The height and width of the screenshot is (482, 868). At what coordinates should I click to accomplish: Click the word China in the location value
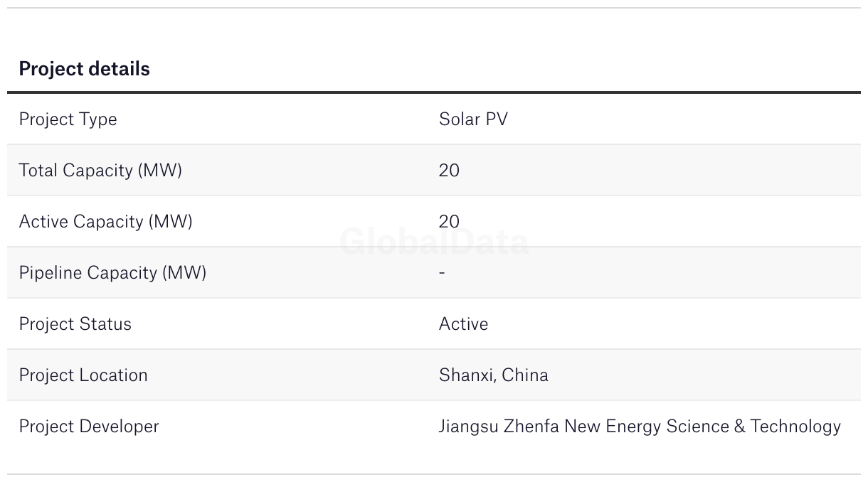pos(525,375)
